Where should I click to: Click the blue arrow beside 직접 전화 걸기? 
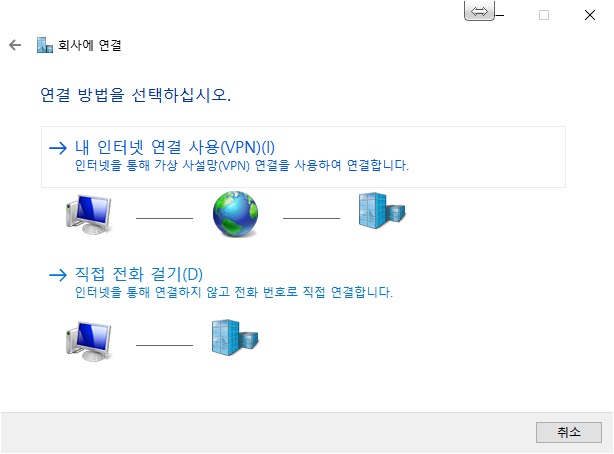[x=58, y=275]
